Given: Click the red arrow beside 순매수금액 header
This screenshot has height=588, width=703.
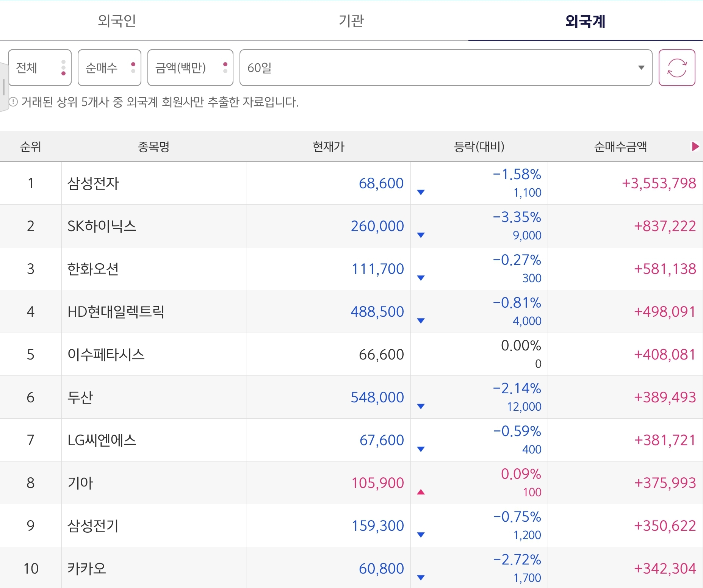Looking at the screenshot, I should tap(695, 147).
